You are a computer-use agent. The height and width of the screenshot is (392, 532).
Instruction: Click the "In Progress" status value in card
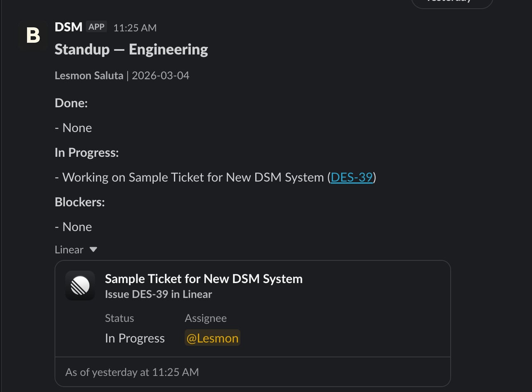coord(135,338)
